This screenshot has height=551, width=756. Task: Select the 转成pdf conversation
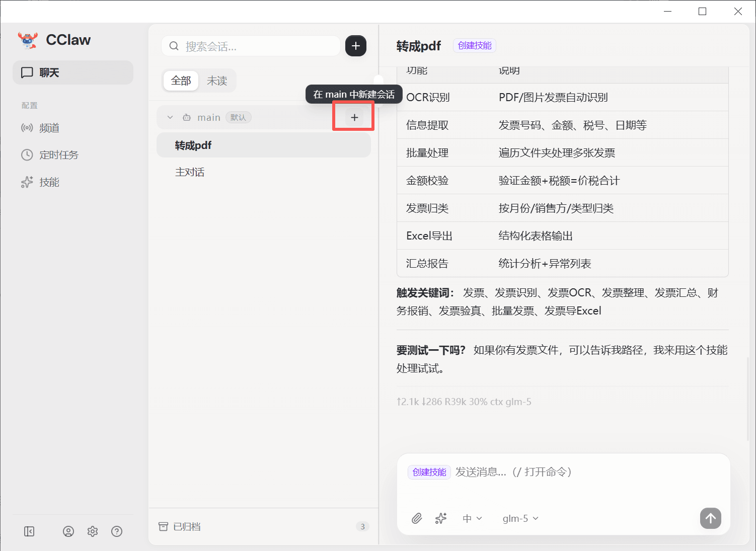(x=193, y=145)
